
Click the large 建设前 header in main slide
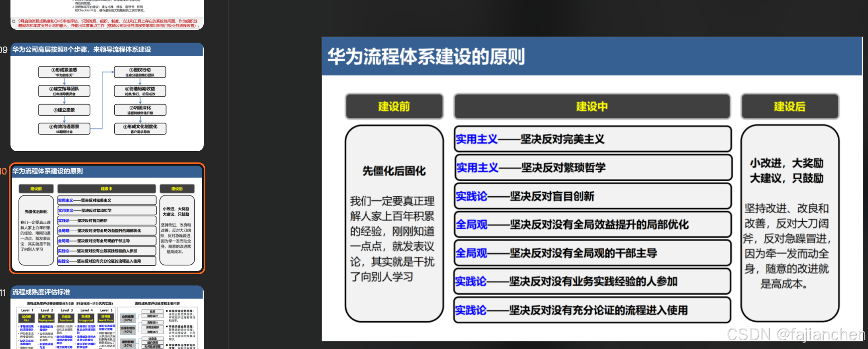point(394,107)
